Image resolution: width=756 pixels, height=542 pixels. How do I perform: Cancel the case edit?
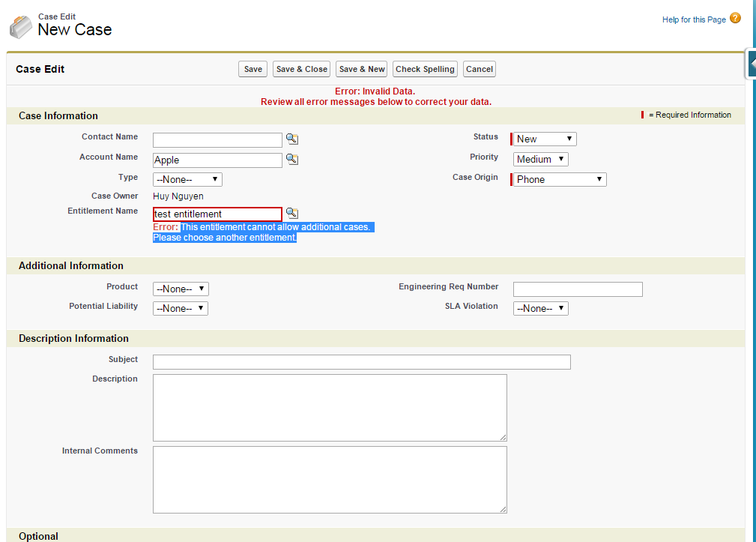point(480,69)
